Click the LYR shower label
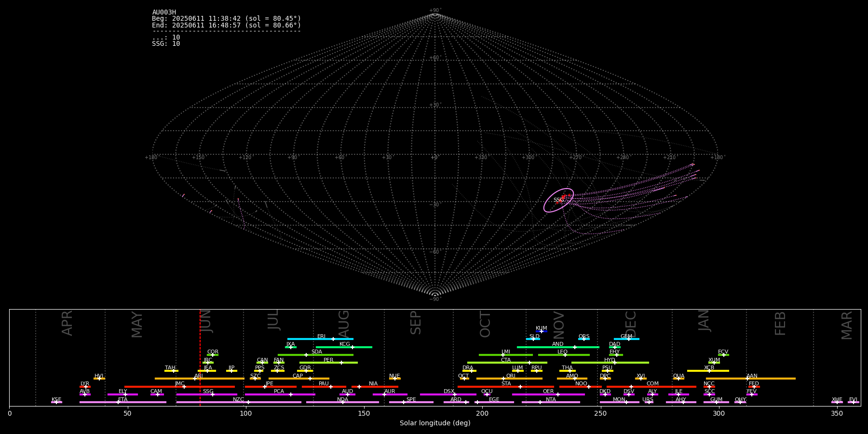868x434 pixels. point(85,384)
